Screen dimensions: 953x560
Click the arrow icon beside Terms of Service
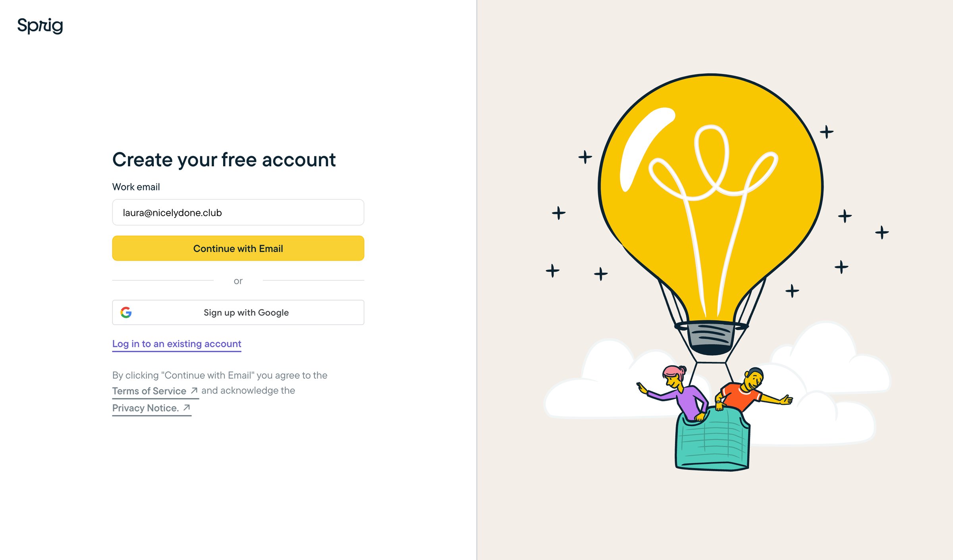click(x=194, y=391)
